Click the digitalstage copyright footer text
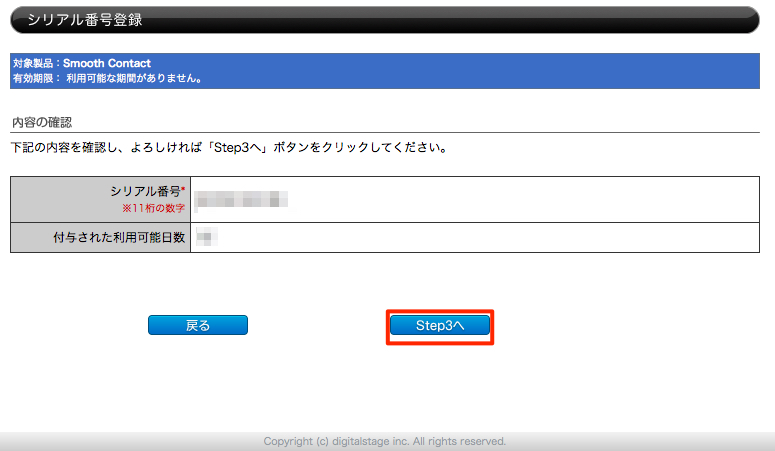775x451 pixels. click(385, 441)
